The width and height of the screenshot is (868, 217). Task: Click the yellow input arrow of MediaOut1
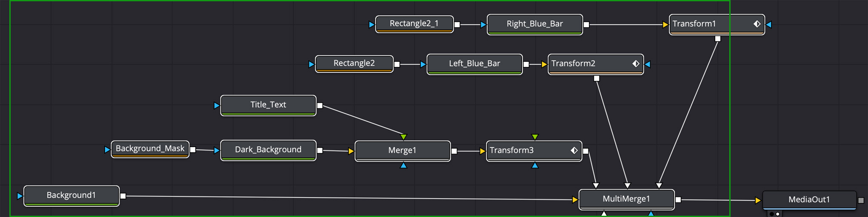coord(758,200)
